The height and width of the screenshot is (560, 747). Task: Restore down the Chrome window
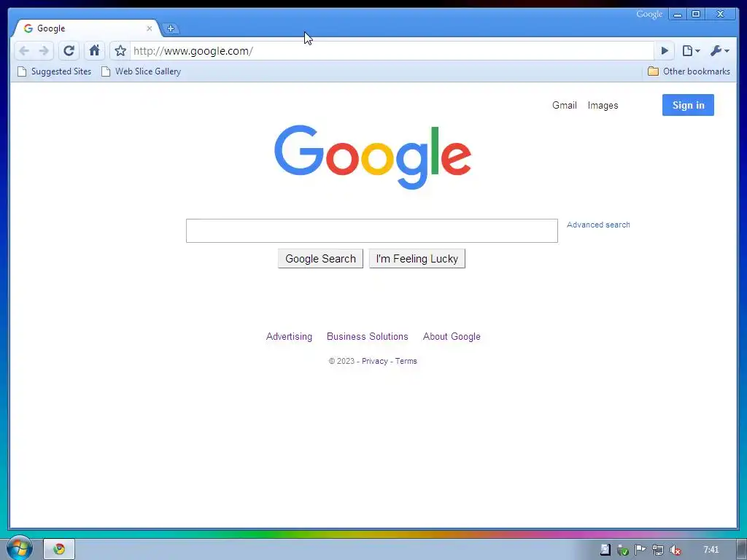tap(696, 15)
